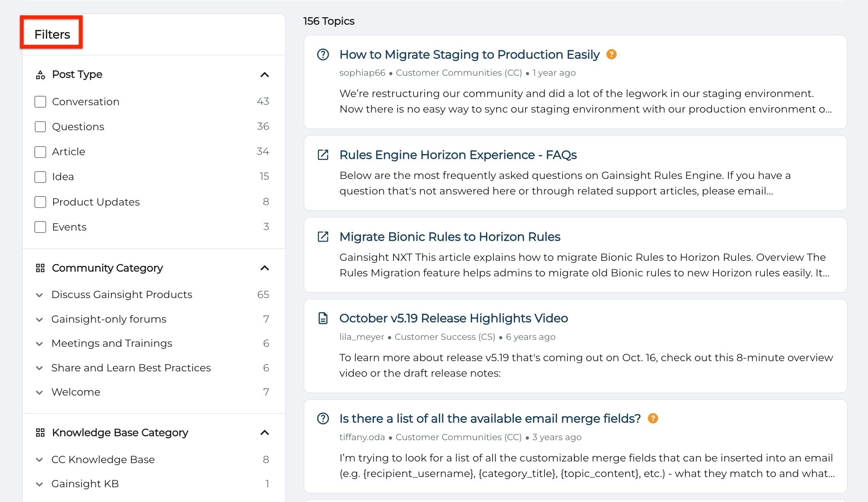Expand Discuss Gainsight Products category
The width and height of the screenshot is (868, 502).
39,295
